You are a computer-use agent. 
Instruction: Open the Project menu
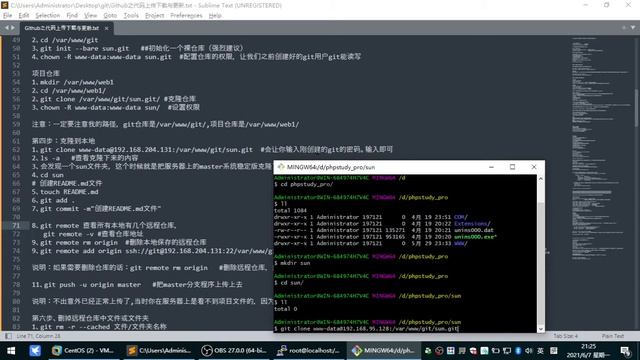point(154,16)
